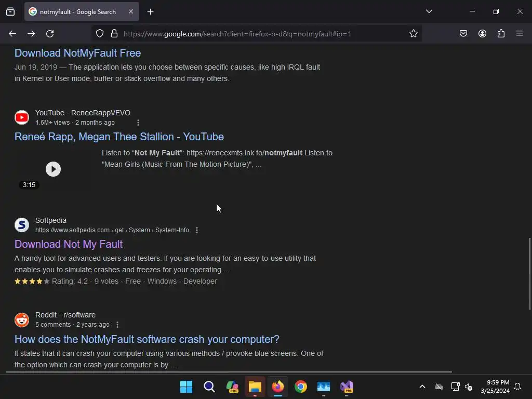
Task: Open the clock showing 9:59 PM
Action: (495, 387)
